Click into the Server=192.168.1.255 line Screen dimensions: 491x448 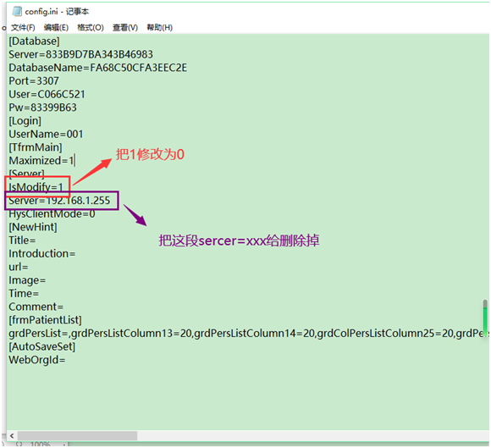(x=59, y=201)
